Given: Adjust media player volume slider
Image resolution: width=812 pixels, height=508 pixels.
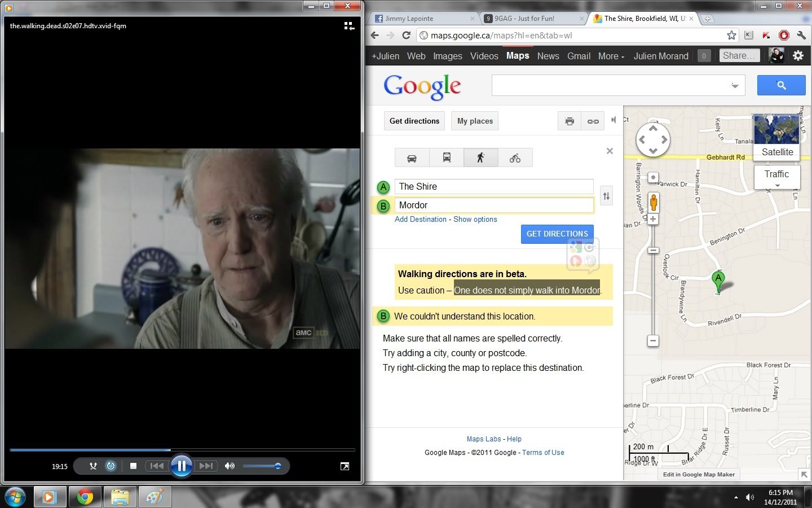Looking at the screenshot, I should (x=262, y=466).
